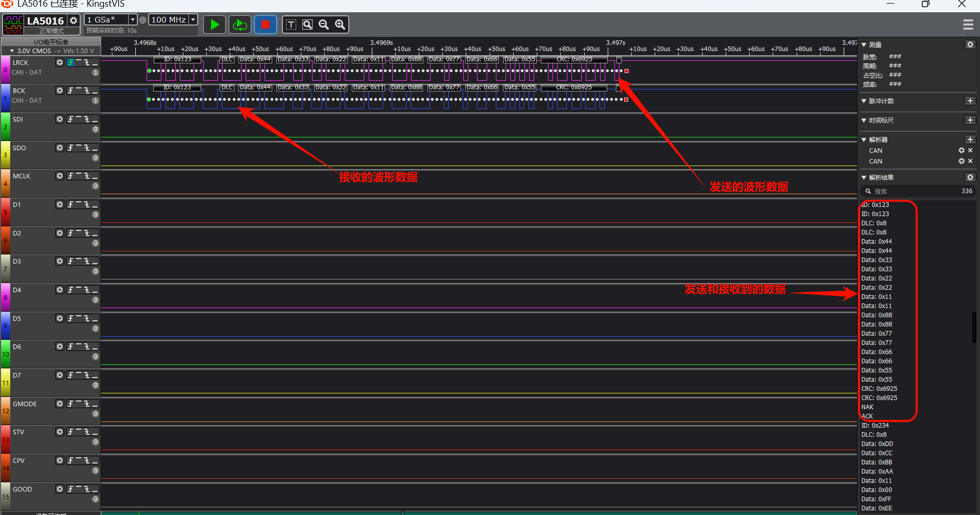The image size is (980, 515).
Task: Click the decode results vertical scrollbar
Action: pos(974,327)
